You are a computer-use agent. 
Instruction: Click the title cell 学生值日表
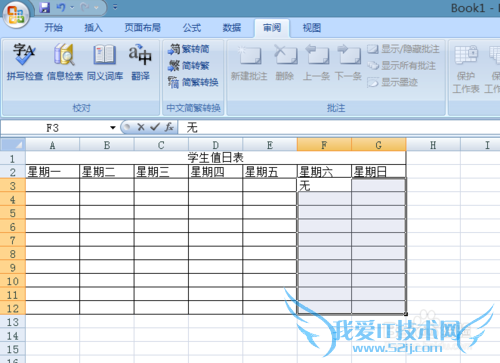216,158
